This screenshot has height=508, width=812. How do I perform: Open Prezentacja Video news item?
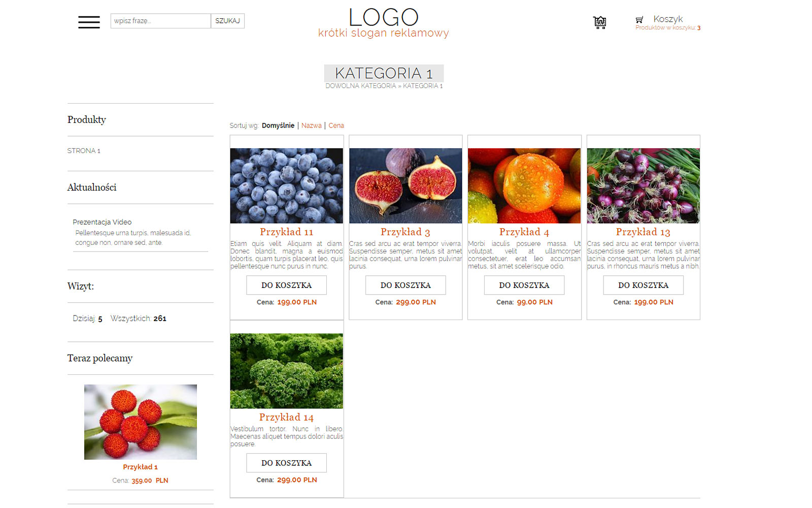[102, 222]
